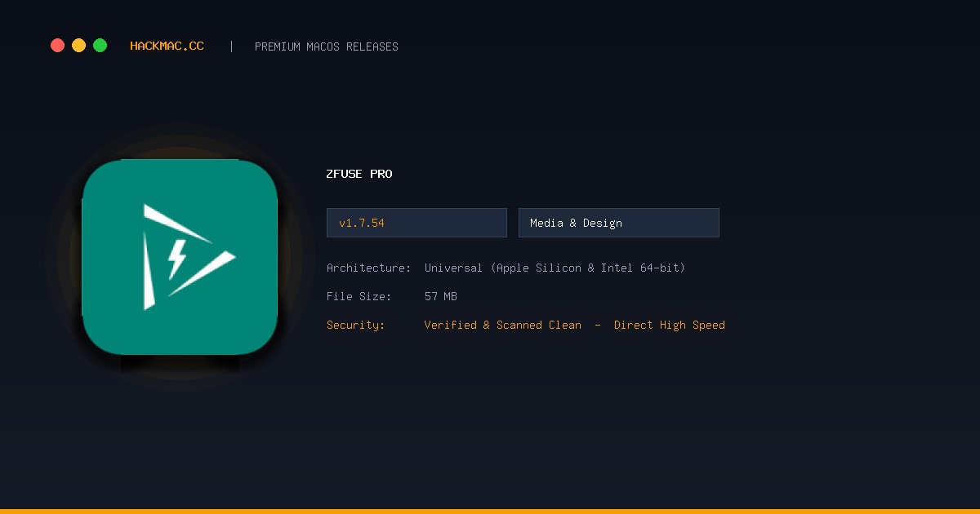The height and width of the screenshot is (514, 980).
Task: Click the 57 MB value
Action: [441, 296]
